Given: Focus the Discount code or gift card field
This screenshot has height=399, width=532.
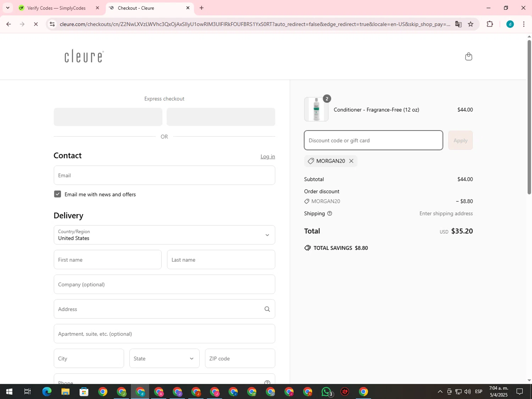Looking at the screenshot, I should [373, 140].
